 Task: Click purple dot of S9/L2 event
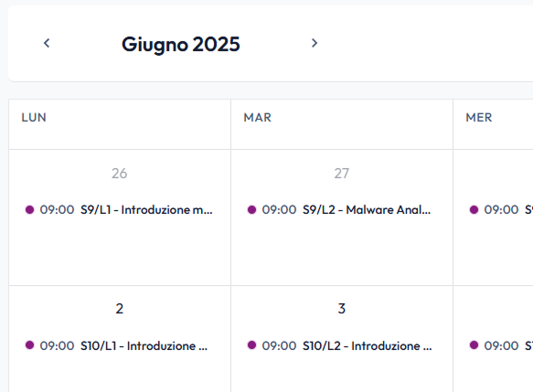[251, 209]
